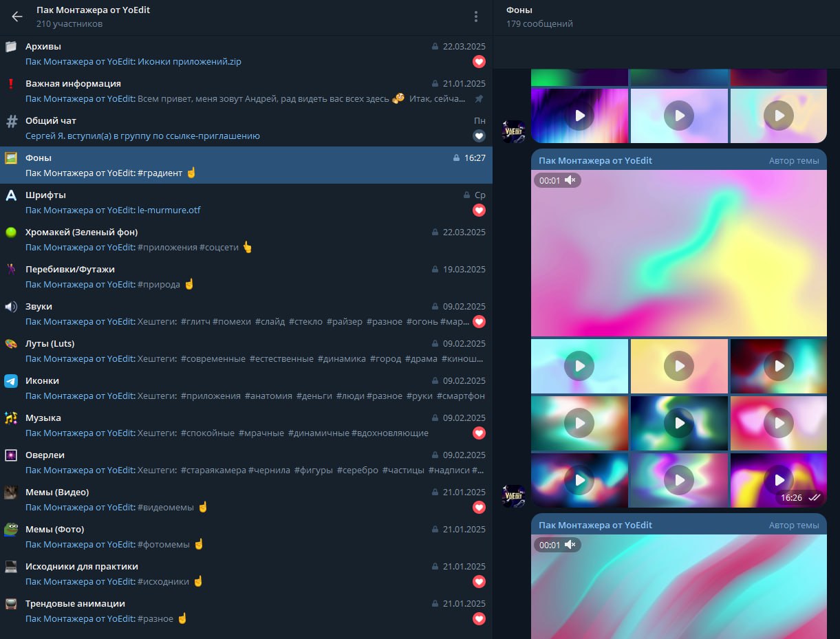The width and height of the screenshot is (840, 639).
Task: Select the Луты (Luts) topic title
Action: (50, 344)
